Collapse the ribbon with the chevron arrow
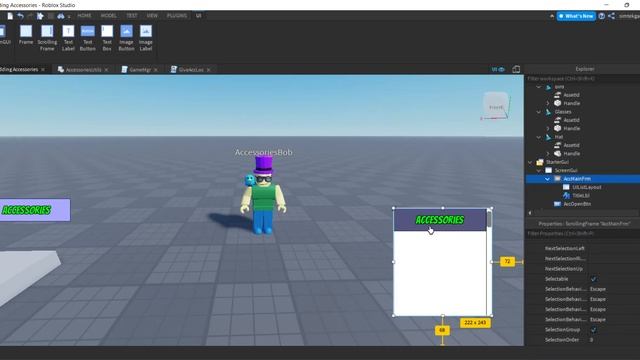 point(552,16)
